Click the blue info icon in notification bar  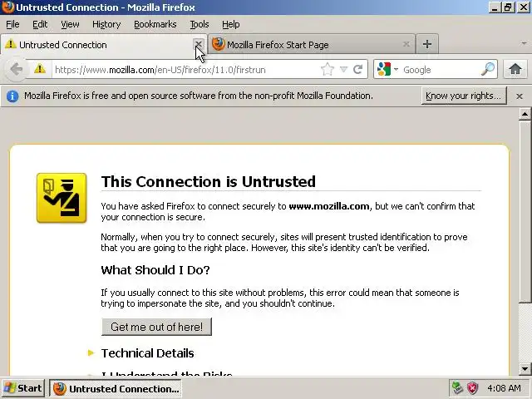[12, 96]
